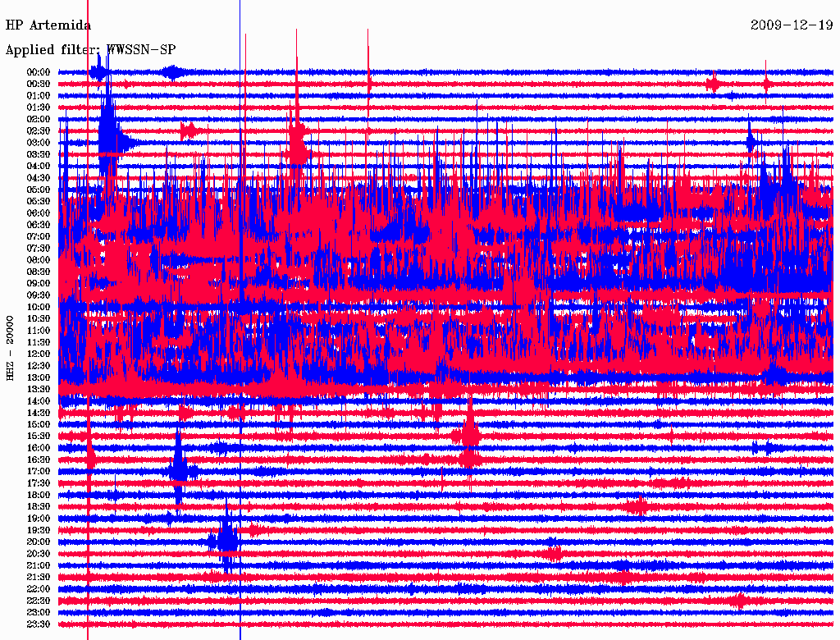Click the 04:00 time label
840x640 pixels.
39,167
